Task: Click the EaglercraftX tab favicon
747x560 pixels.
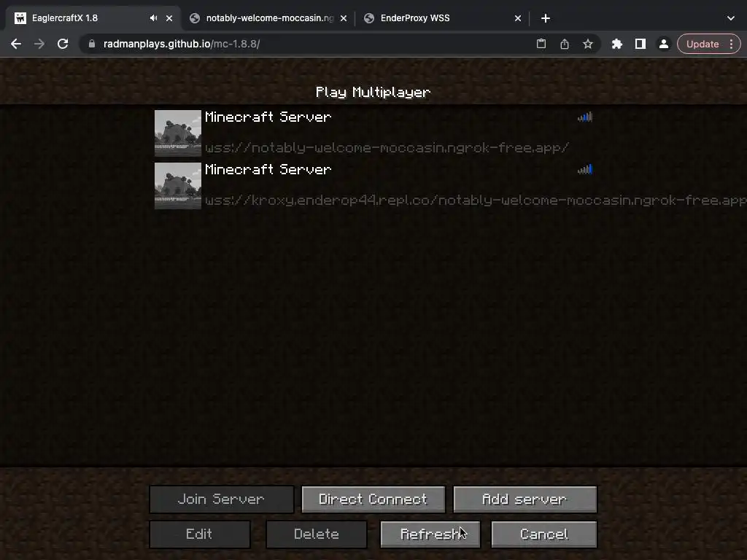Action: click(20, 18)
